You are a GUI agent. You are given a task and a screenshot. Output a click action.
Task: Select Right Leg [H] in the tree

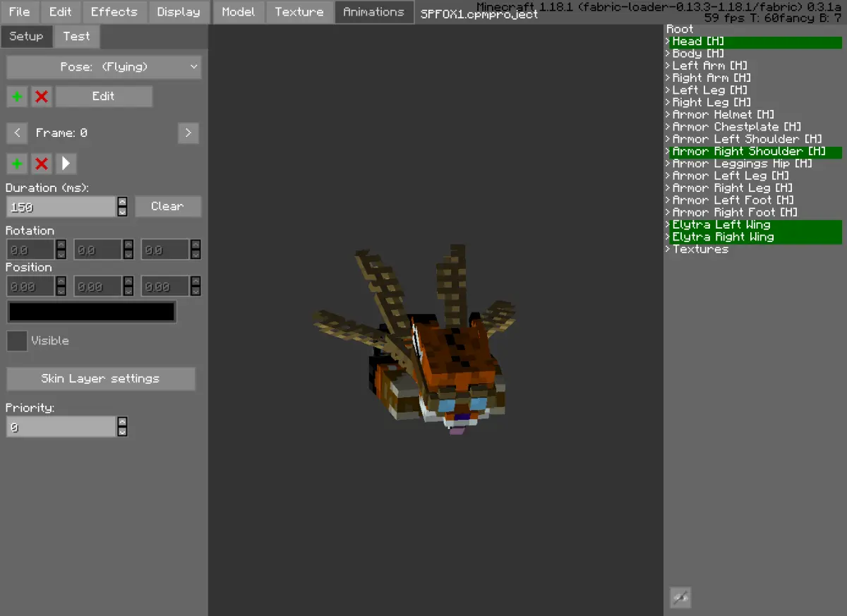tap(711, 102)
